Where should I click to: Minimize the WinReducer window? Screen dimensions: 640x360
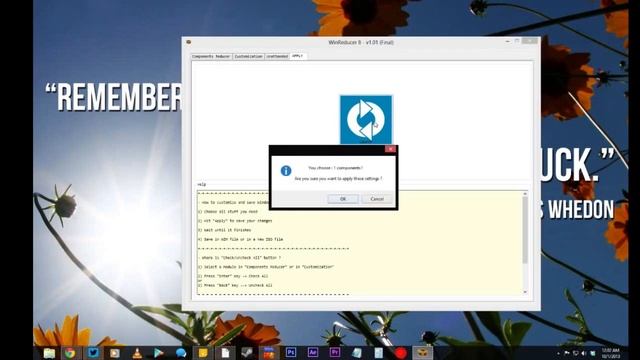507,41
